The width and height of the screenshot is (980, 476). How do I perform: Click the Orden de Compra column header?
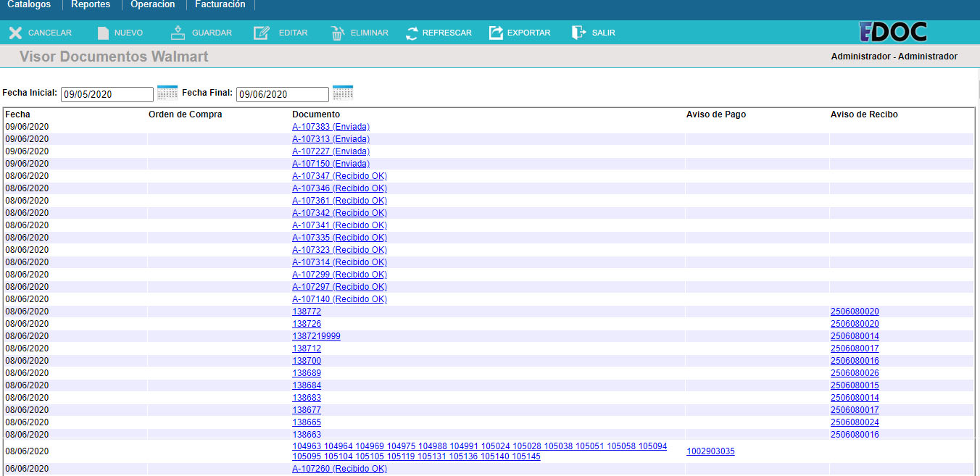[186, 114]
